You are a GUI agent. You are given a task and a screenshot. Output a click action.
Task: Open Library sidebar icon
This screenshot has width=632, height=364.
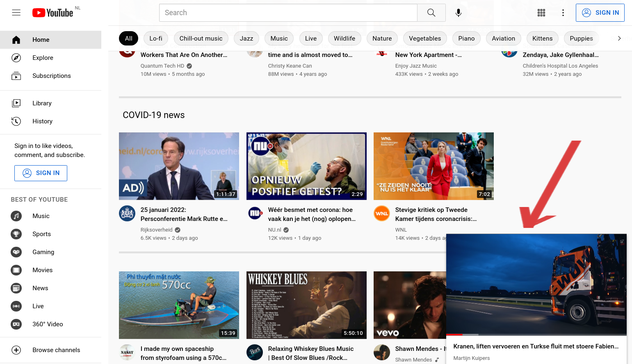16,103
